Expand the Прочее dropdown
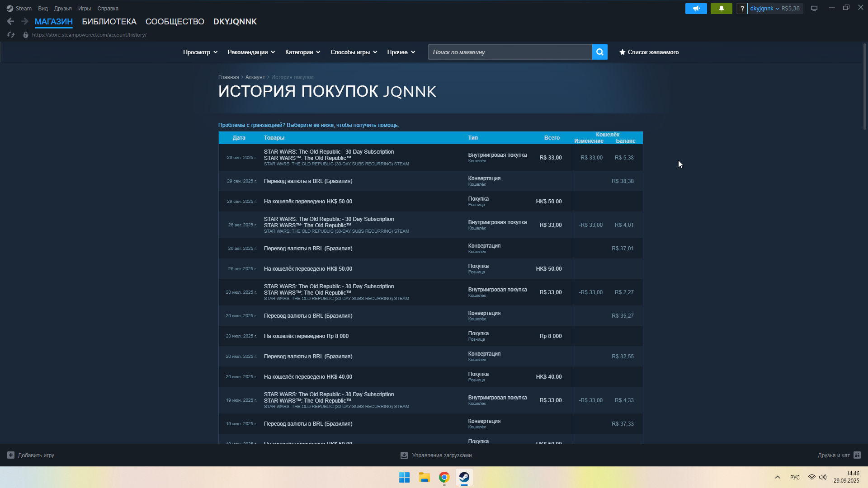Viewport: 868px width, 488px height. tap(401, 52)
